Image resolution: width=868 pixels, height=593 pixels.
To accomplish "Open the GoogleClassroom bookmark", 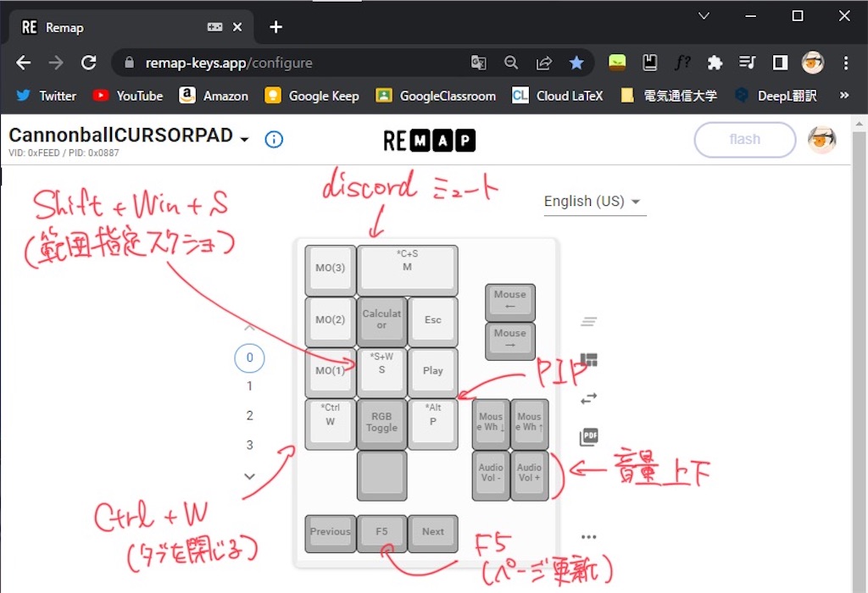I will pyautogui.click(x=436, y=96).
